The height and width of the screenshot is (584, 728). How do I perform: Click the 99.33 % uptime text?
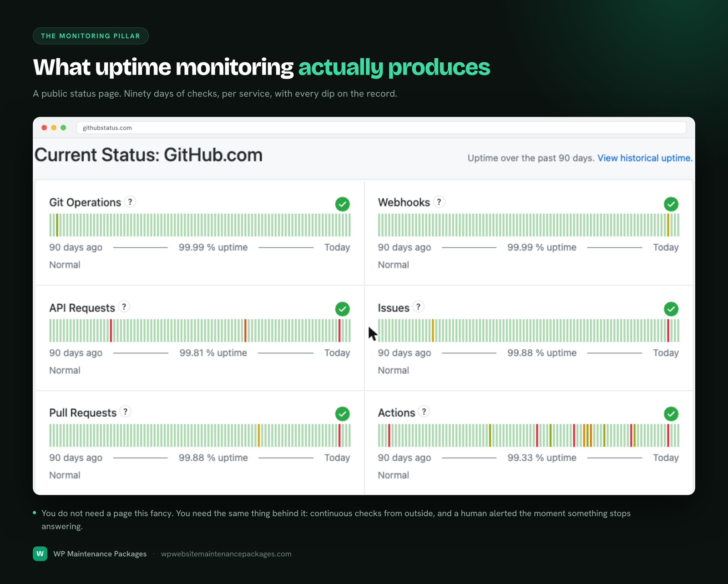pyautogui.click(x=542, y=458)
